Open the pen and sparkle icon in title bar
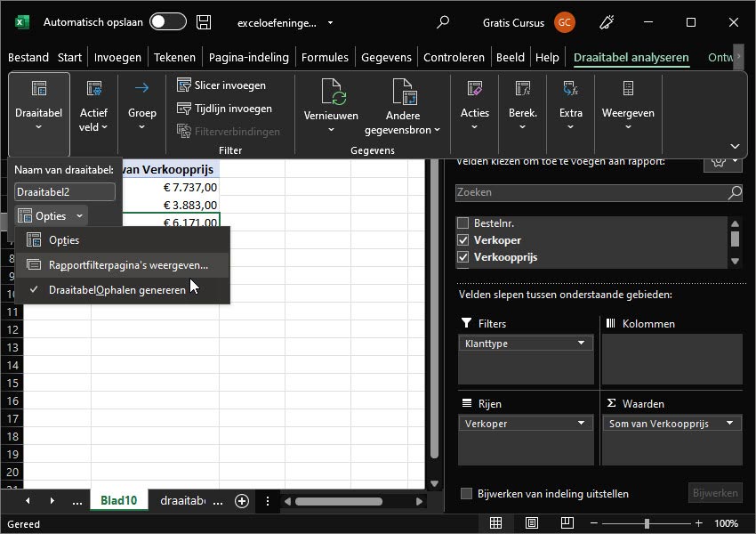This screenshot has height=534, width=756. 607,22
